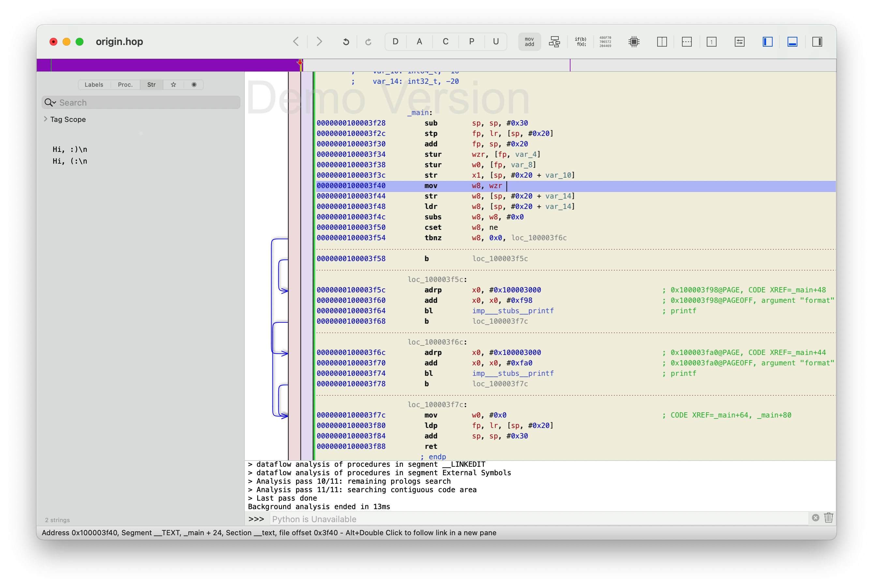
Task: Split the view vertically
Action: [x=662, y=42]
